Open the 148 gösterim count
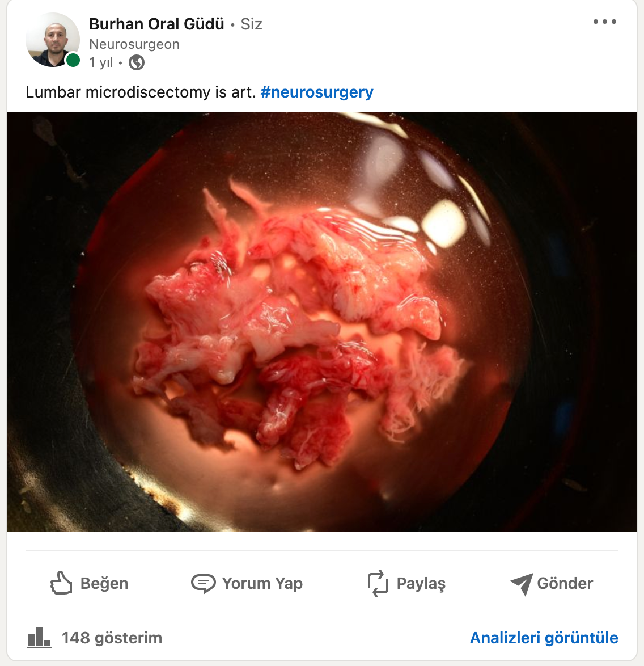The width and height of the screenshot is (644, 666). [112, 638]
